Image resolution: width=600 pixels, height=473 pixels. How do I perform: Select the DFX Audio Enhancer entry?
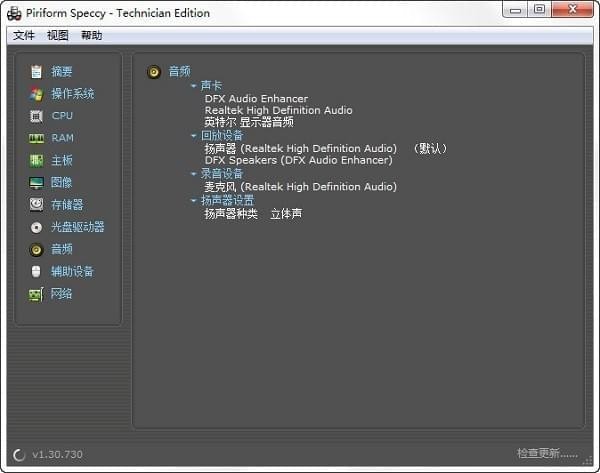click(256, 99)
